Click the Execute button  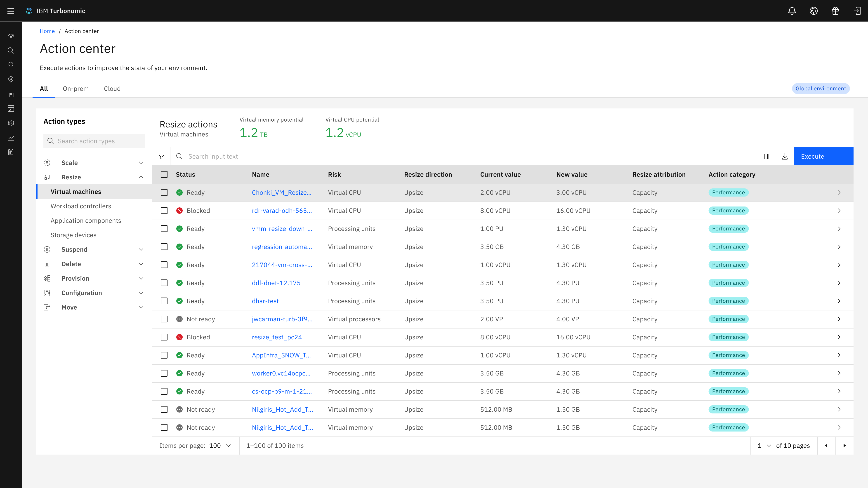[x=823, y=156]
